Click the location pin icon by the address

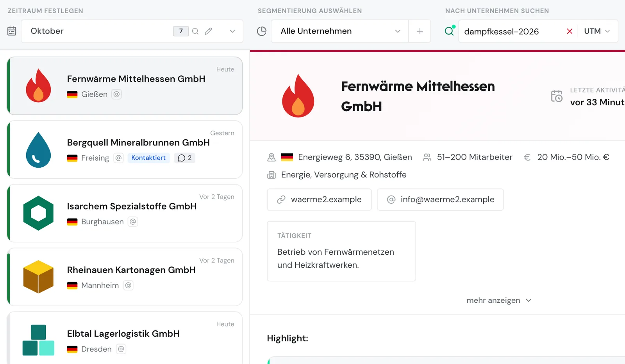pyautogui.click(x=271, y=157)
